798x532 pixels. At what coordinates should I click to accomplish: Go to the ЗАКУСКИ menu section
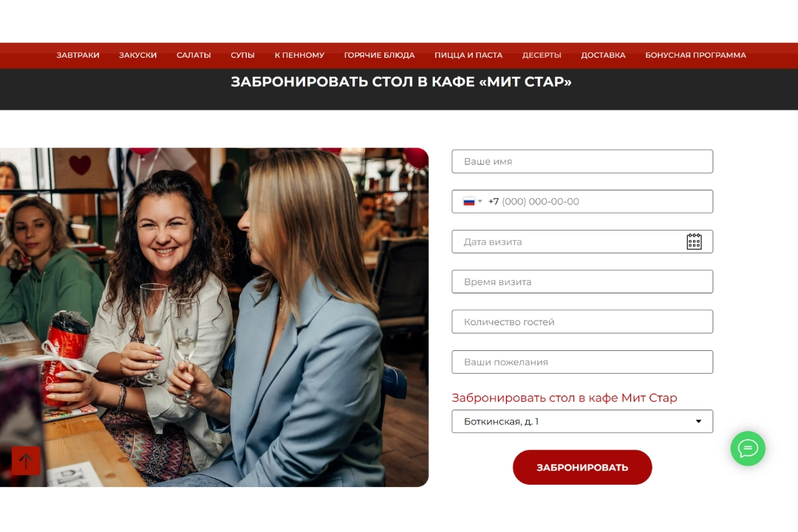(138, 55)
